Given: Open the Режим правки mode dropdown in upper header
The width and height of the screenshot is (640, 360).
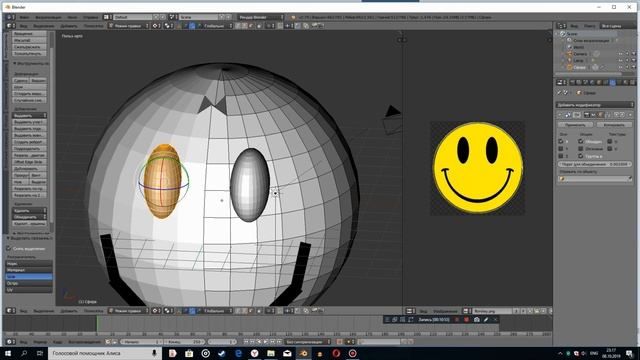Looking at the screenshot, I should pyautogui.click(x=129, y=26).
